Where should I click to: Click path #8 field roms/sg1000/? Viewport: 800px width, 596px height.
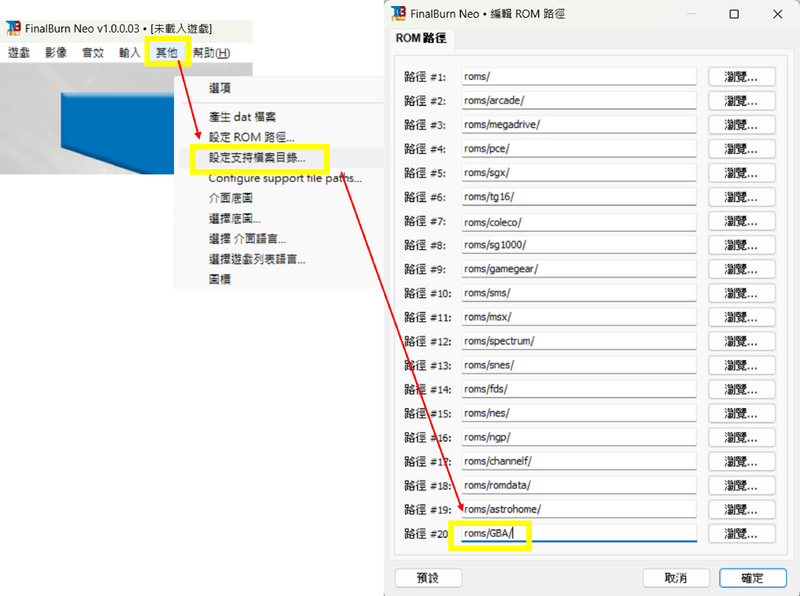coord(579,245)
